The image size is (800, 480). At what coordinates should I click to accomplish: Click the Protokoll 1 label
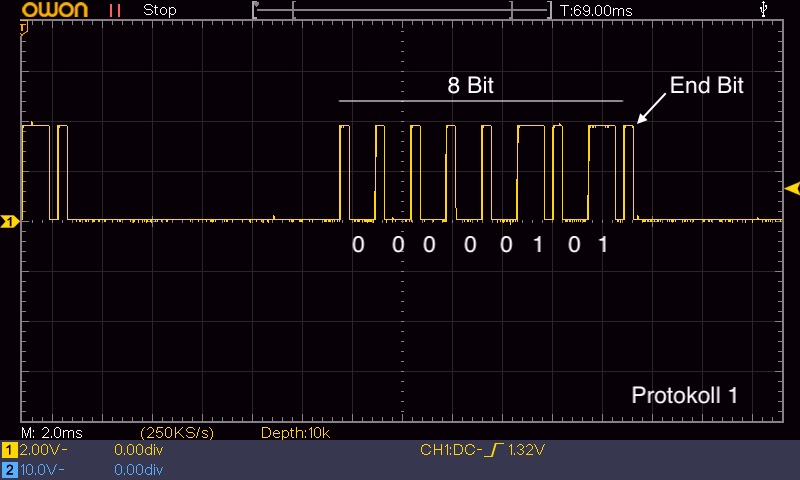(x=685, y=395)
